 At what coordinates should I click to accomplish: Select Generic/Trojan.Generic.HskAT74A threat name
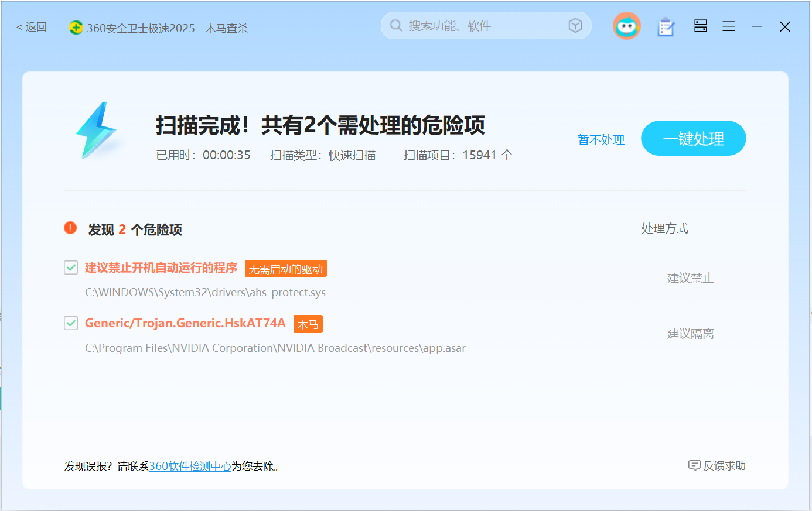185,323
